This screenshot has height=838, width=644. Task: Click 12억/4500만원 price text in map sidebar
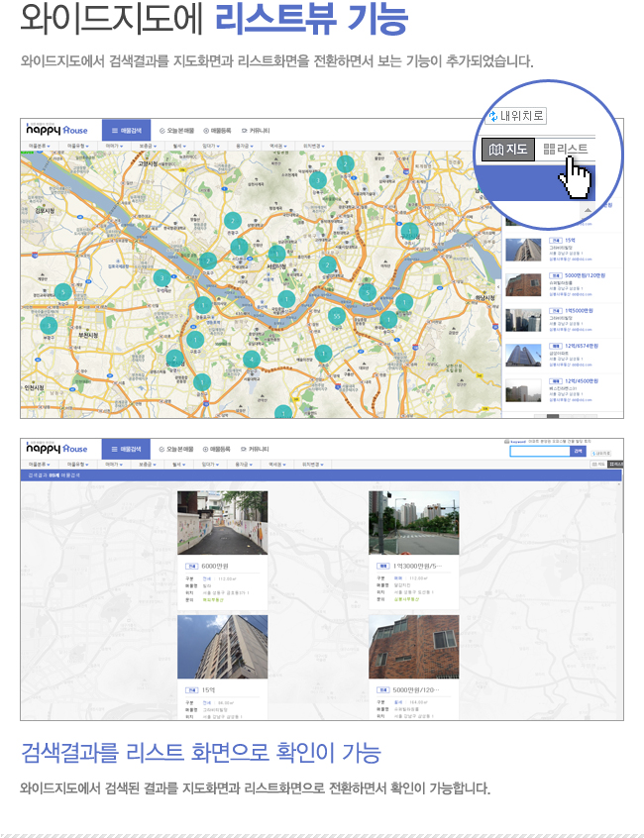pyautogui.click(x=582, y=381)
